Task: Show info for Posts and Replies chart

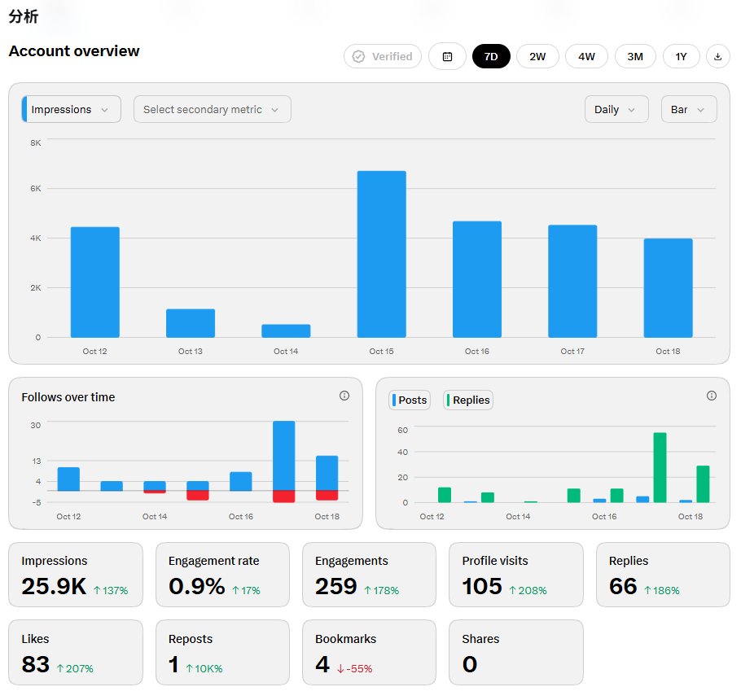Action: click(x=711, y=396)
